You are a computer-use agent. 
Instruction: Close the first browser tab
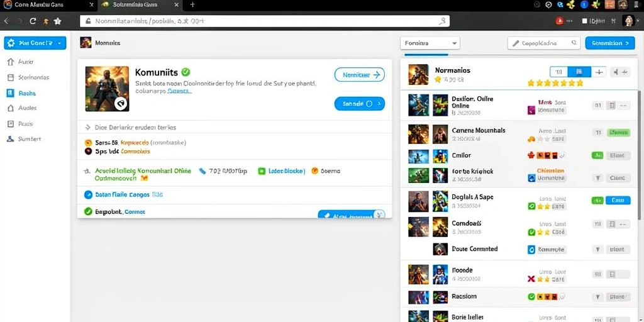coord(92,5)
